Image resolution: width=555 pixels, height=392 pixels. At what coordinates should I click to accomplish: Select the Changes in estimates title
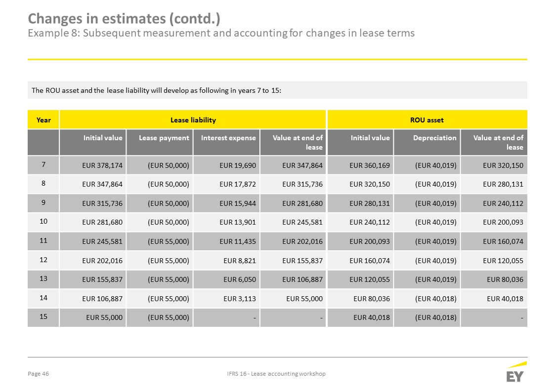[124, 18]
